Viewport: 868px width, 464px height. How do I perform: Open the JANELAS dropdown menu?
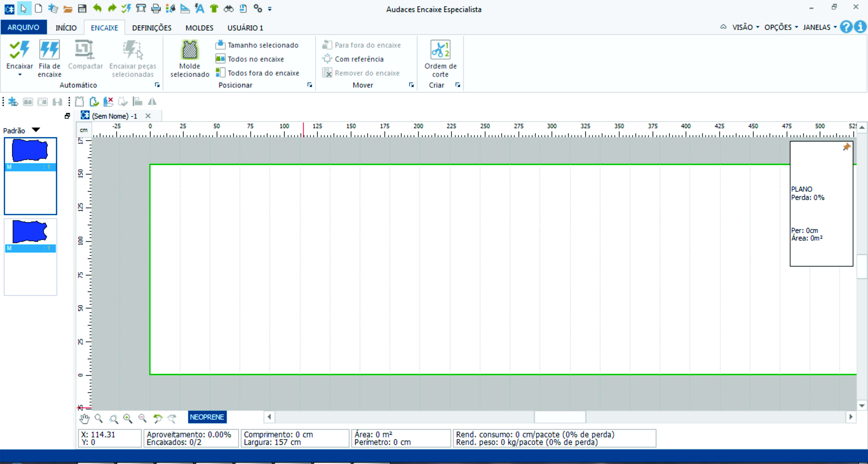coord(820,27)
